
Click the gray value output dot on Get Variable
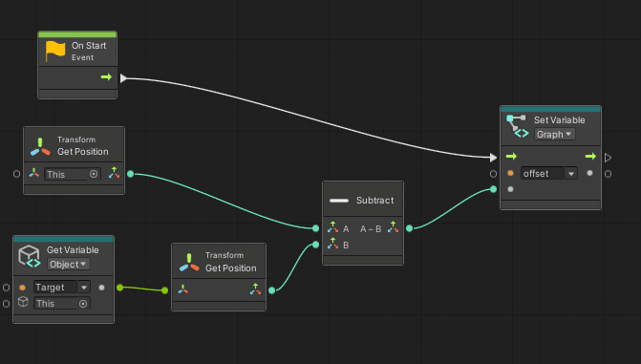pyautogui.click(x=101, y=288)
